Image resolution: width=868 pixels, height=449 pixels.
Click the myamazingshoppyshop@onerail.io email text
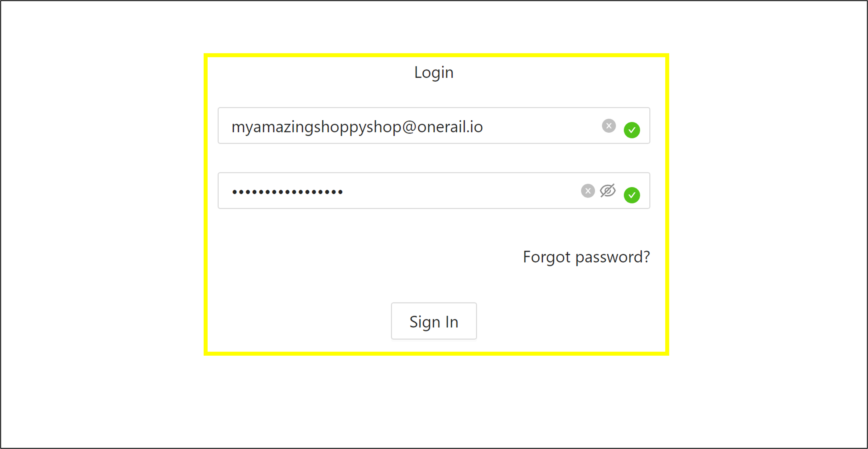357,127
